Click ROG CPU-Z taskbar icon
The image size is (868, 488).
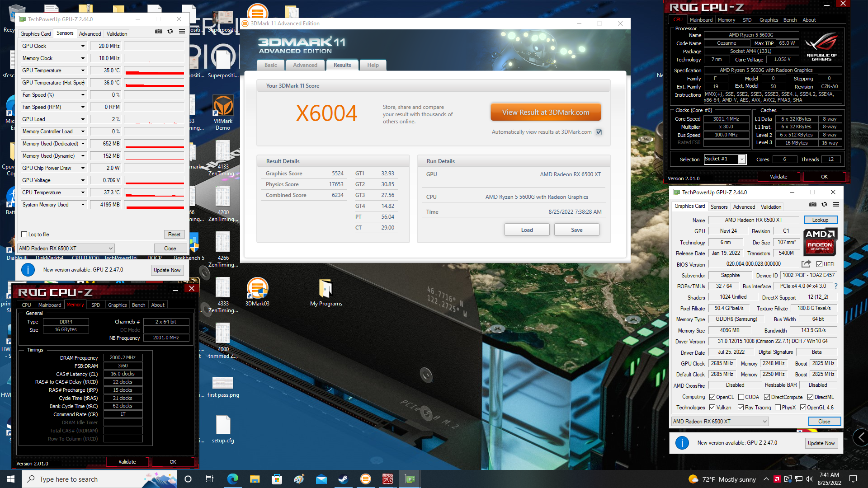coord(387,479)
